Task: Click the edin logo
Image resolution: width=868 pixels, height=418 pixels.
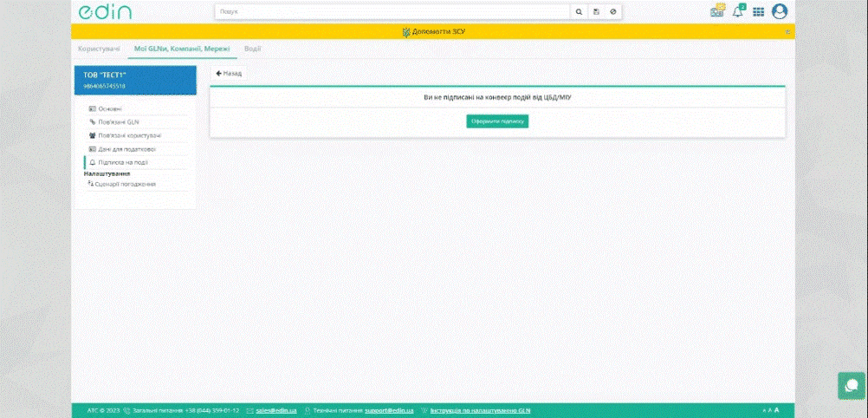Action: (x=105, y=11)
